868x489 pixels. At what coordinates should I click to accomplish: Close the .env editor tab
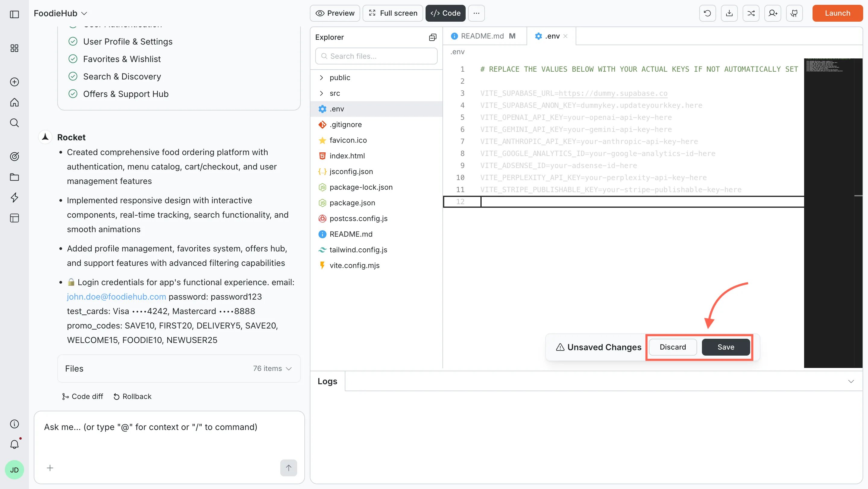point(565,36)
